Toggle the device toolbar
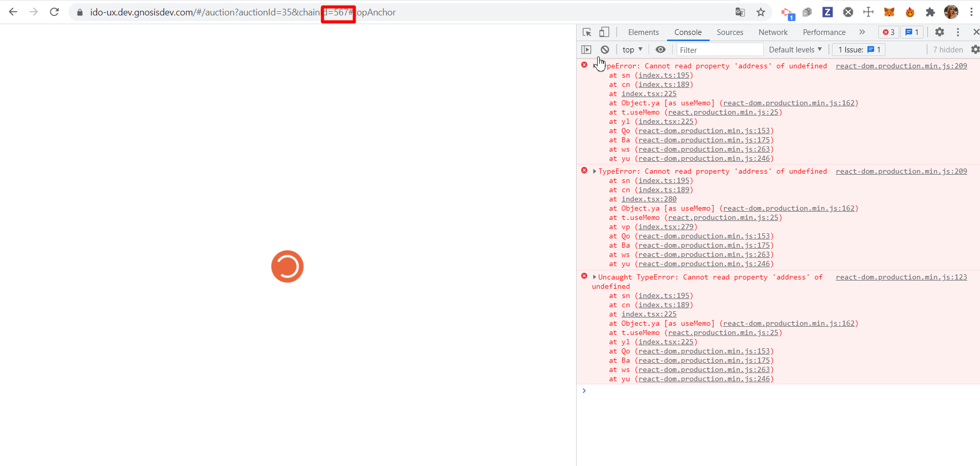The width and height of the screenshot is (980, 466). pos(604,32)
